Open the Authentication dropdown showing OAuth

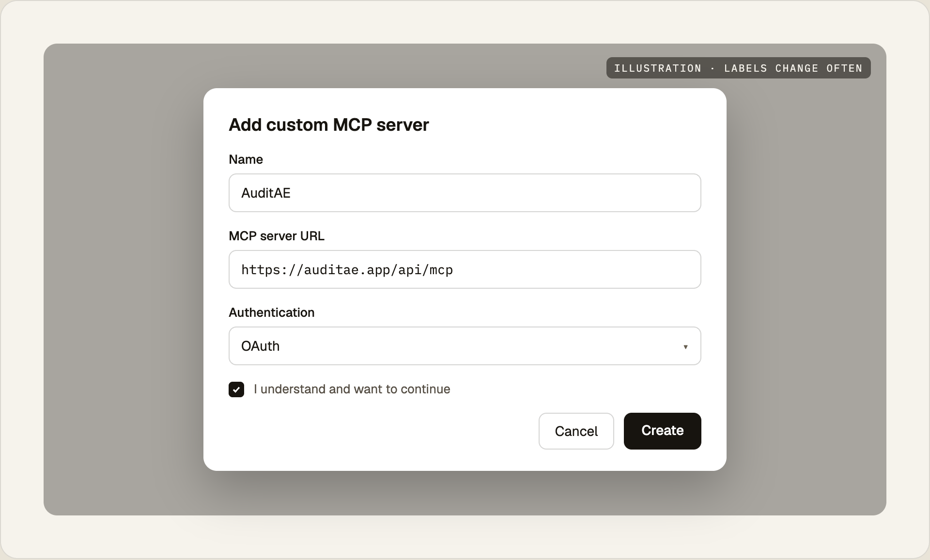pos(465,346)
